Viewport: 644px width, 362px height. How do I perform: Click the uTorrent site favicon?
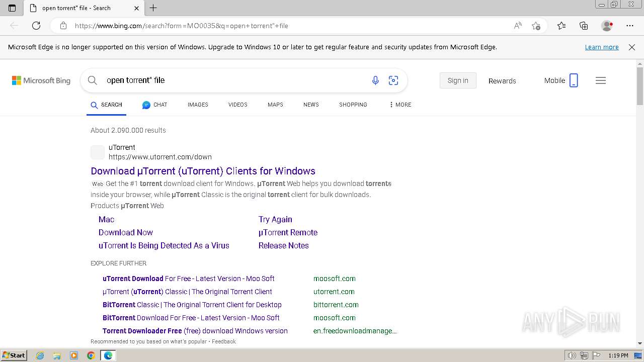[x=98, y=152]
